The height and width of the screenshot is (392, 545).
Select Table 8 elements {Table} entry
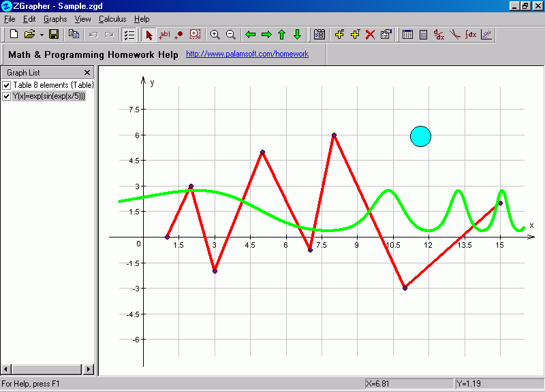point(54,85)
